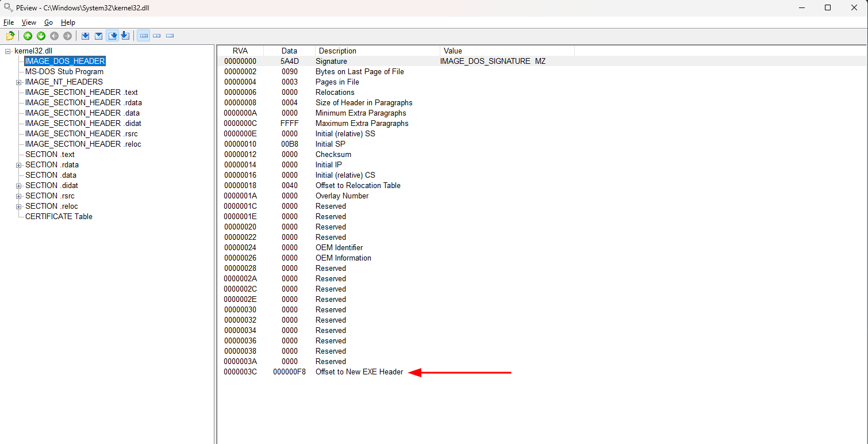Image resolution: width=868 pixels, height=444 pixels.
Task: Click the four-segment width view icon
Action: tap(144, 36)
